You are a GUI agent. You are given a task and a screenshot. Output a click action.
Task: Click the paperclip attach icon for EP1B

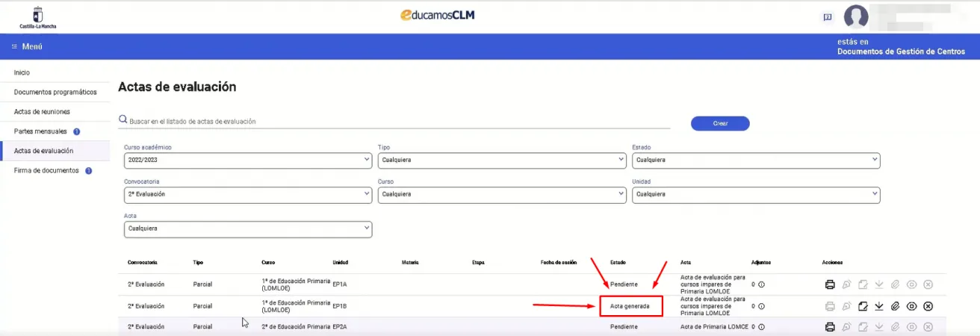pyautogui.click(x=896, y=306)
